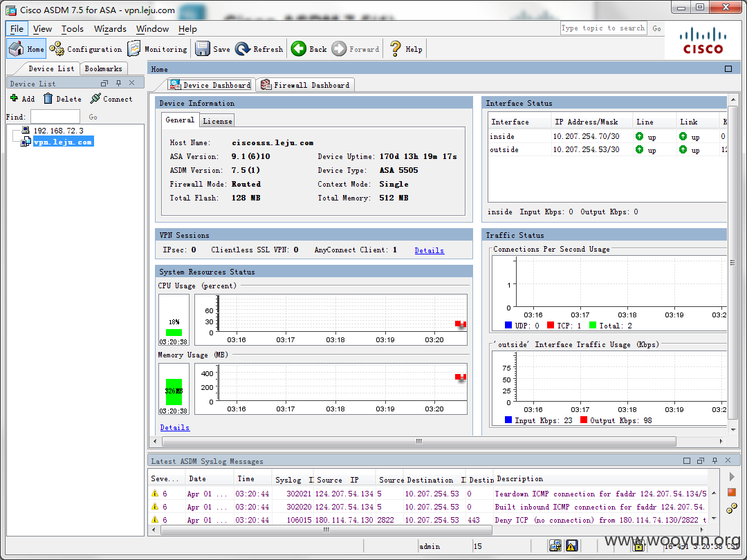Screen dimensions: 747x560
Task: Sort syslog by the Date column header
Action: pos(210,479)
